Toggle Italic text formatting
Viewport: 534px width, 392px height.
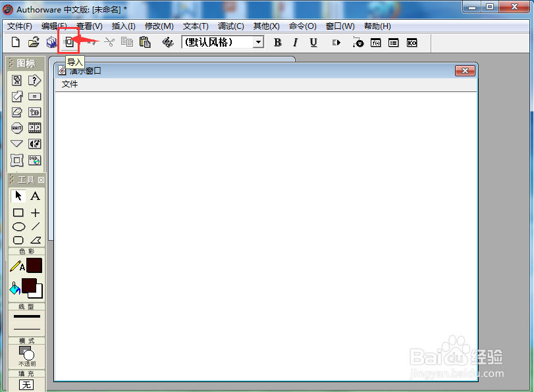click(295, 42)
